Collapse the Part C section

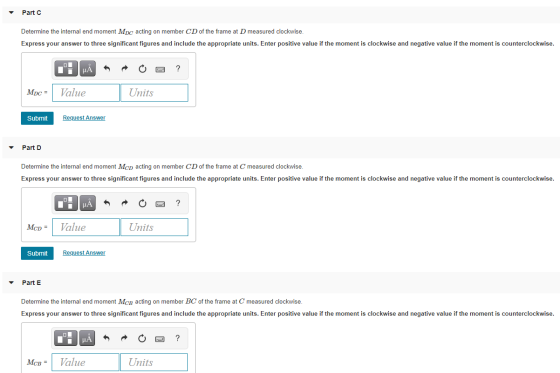(11, 13)
